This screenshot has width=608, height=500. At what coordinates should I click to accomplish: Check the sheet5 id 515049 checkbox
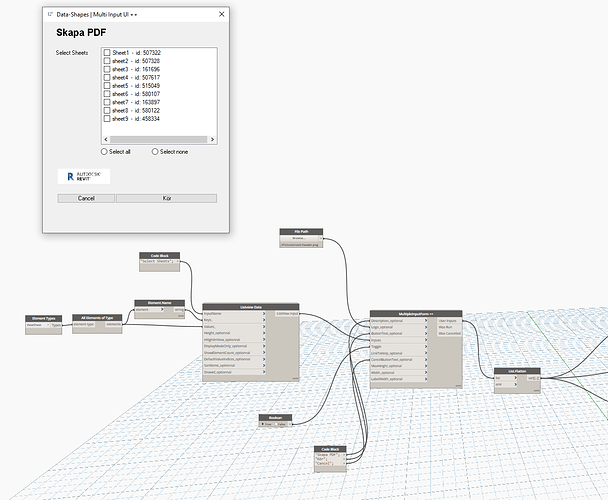107,85
